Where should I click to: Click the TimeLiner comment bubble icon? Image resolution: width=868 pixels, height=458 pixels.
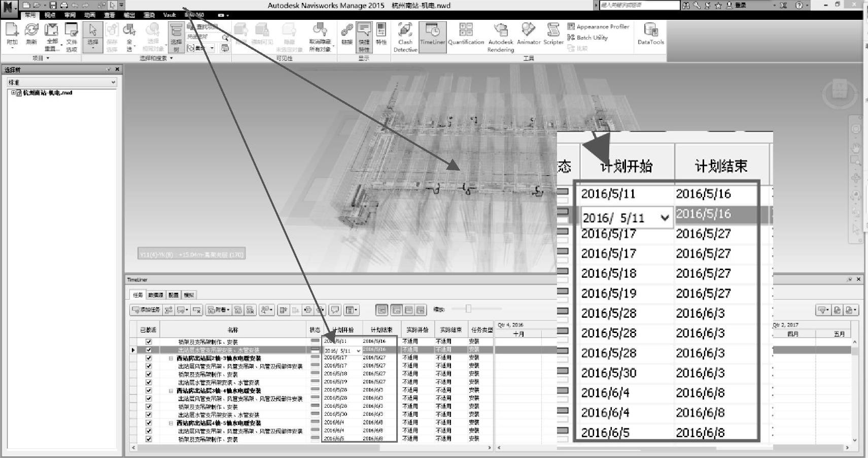click(335, 310)
